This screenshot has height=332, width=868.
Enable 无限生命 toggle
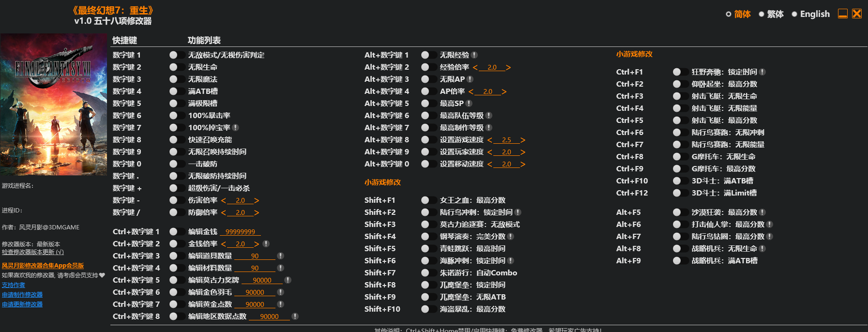(177, 67)
